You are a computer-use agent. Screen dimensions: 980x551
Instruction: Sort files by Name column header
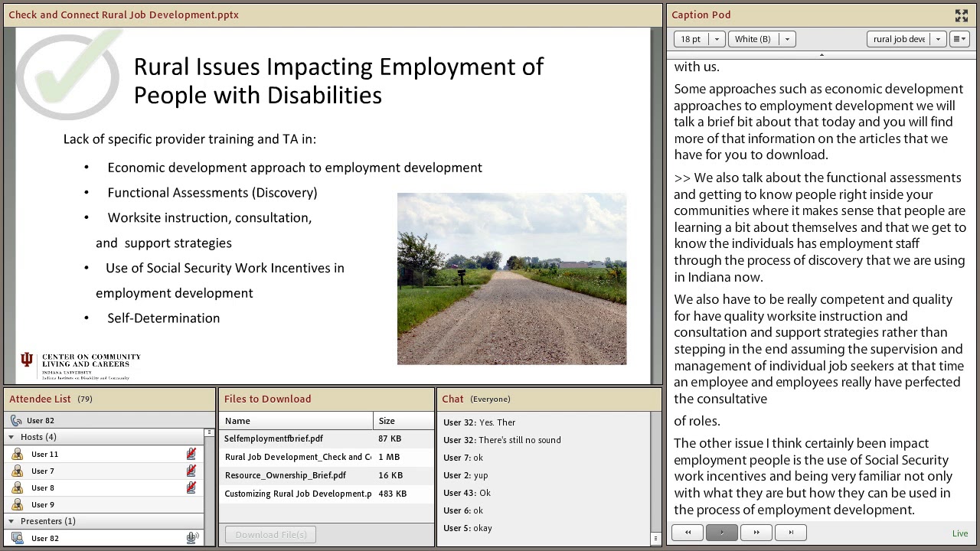pos(296,421)
